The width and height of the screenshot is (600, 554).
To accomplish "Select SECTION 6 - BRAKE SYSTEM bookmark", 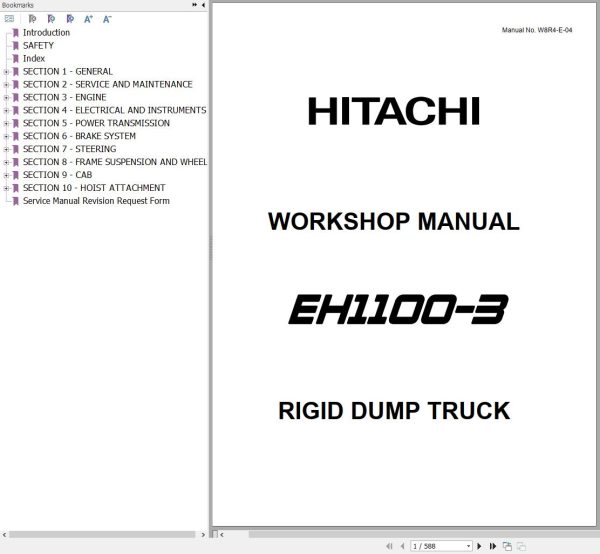I will tap(79, 136).
